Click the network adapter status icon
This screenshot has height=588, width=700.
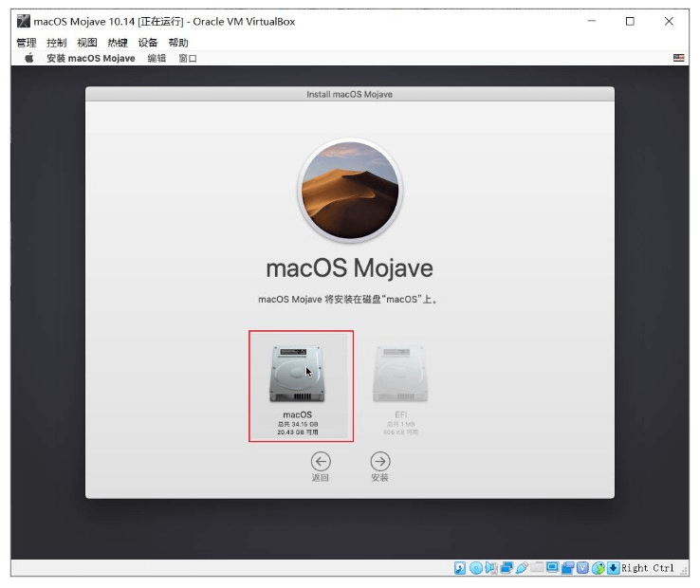point(507,568)
